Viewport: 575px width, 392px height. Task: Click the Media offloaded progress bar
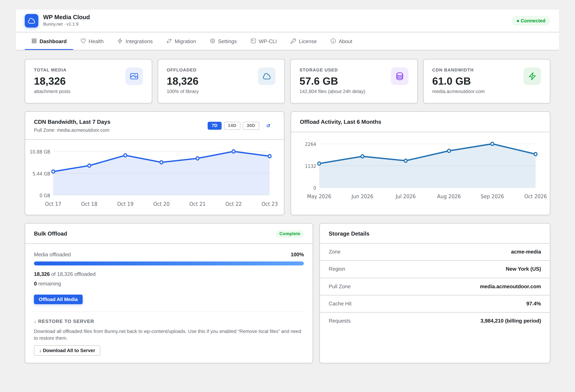169,264
